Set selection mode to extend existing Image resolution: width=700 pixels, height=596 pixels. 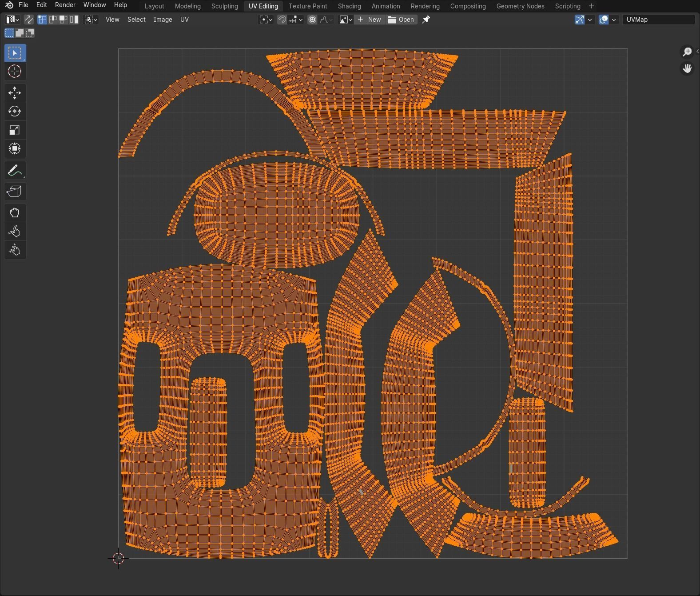(20, 33)
